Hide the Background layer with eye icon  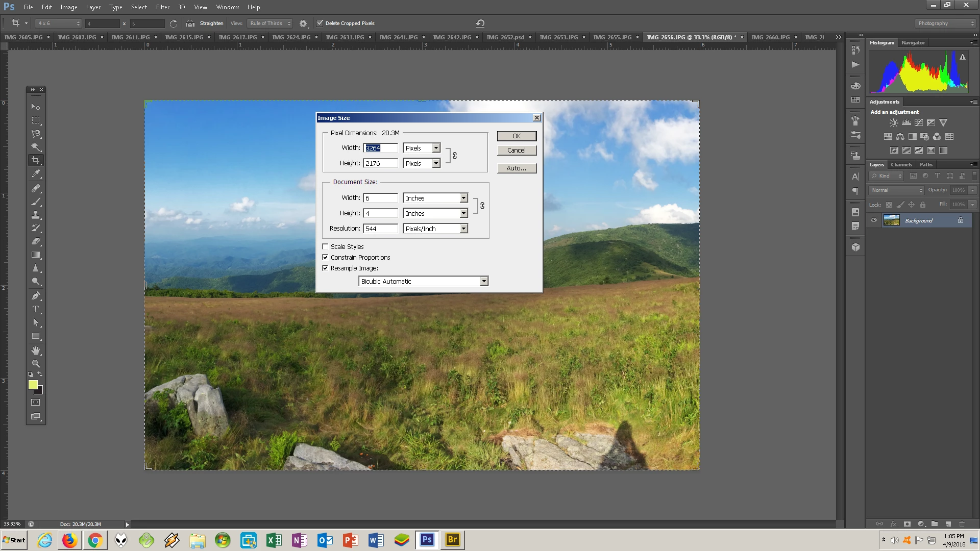[x=874, y=220]
